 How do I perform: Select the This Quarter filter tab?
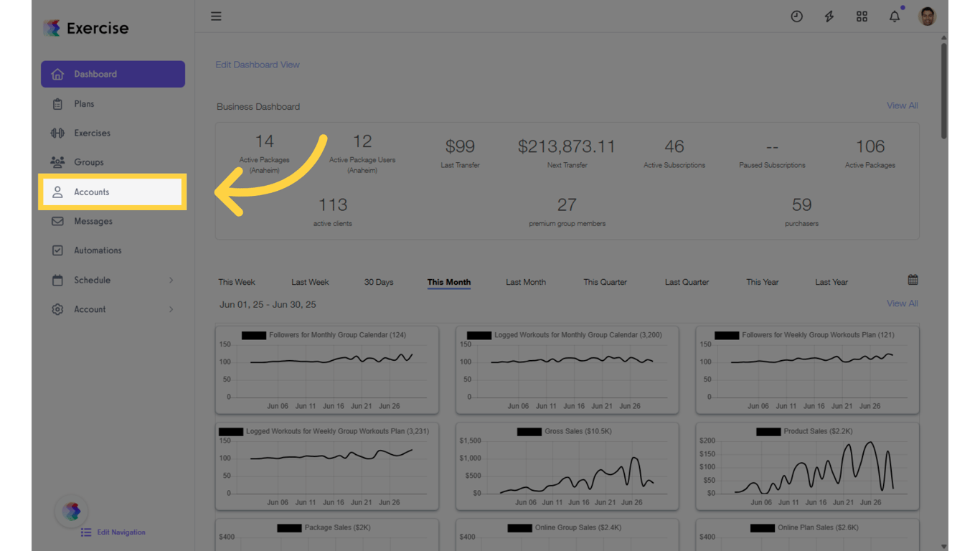604,282
